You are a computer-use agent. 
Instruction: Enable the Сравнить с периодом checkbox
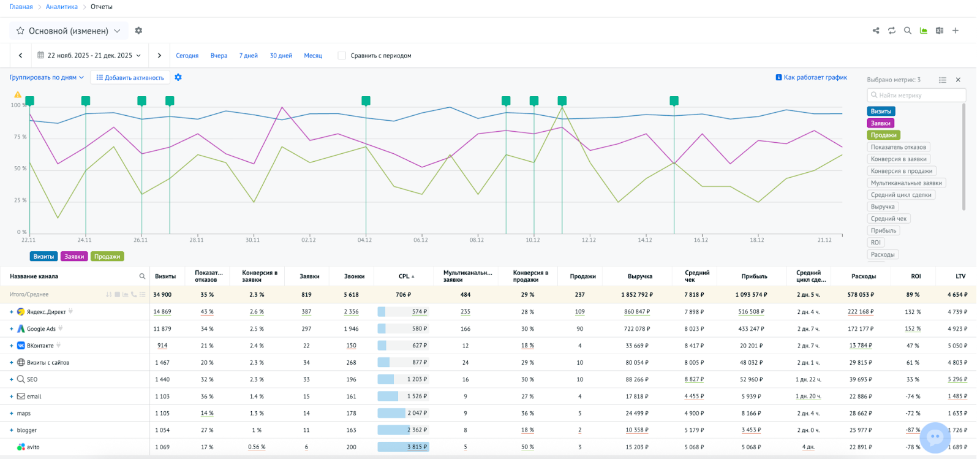[342, 56]
